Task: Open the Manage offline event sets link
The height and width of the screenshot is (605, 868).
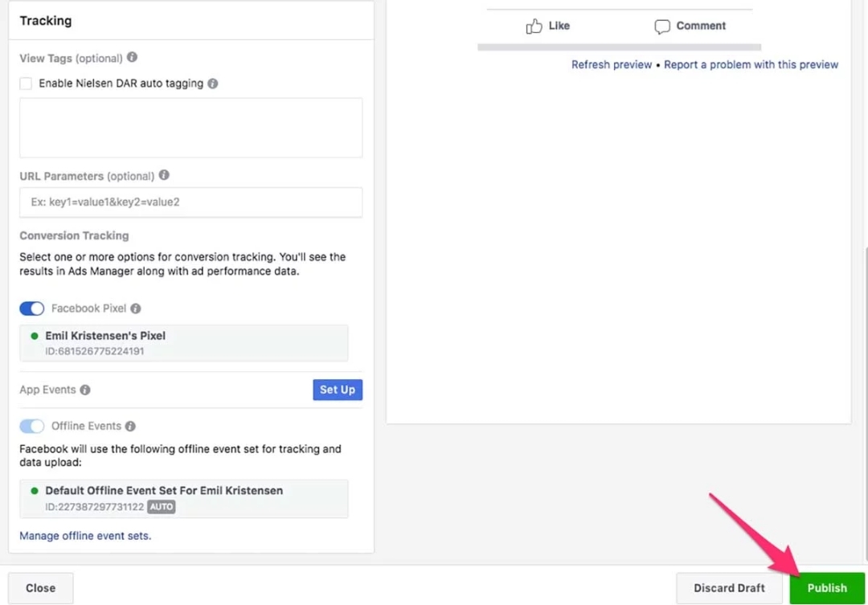Action: pos(85,536)
